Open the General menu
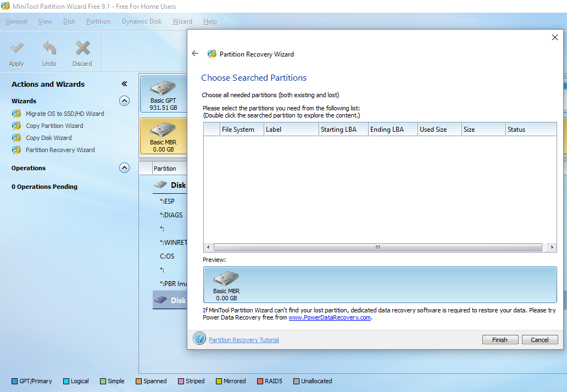The width and height of the screenshot is (567, 392). tap(16, 21)
